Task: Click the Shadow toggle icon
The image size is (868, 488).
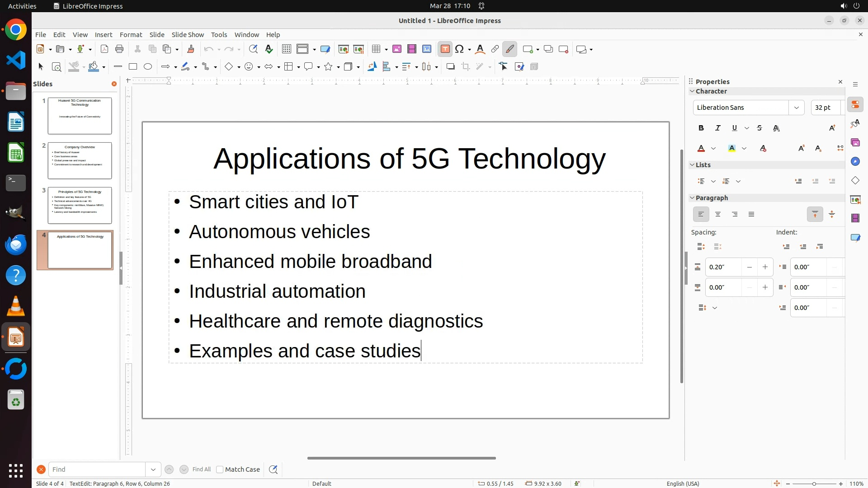Action: [x=450, y=67]
